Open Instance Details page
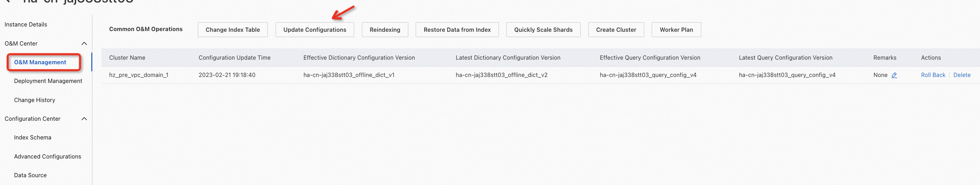980x185 pixels. click(x=26, y=25)
